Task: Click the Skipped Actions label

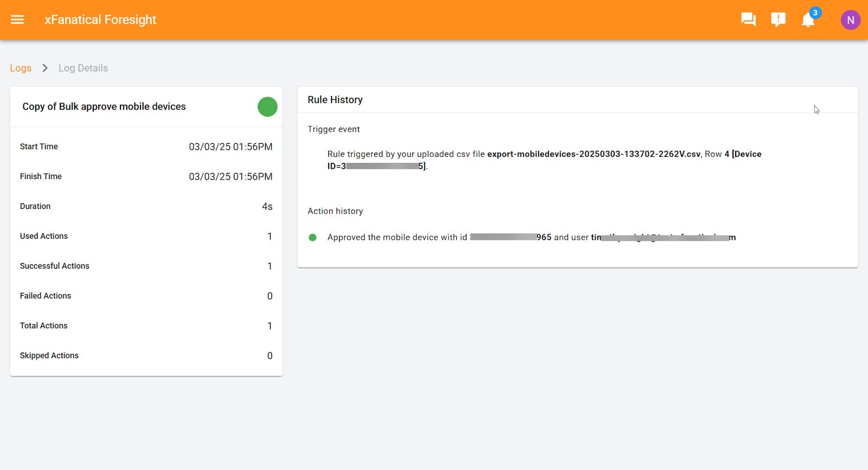Action: 49,355
